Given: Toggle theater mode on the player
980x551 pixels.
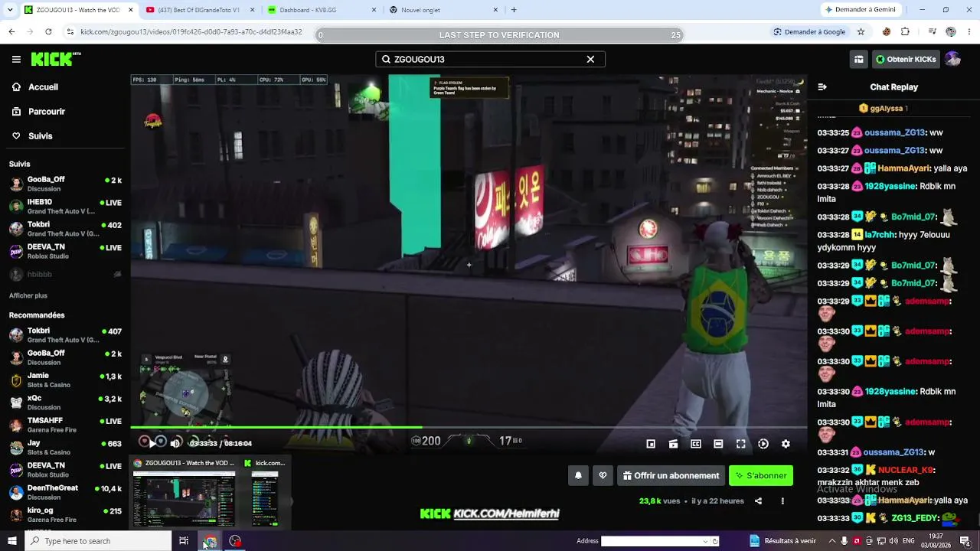Looking at the screenshot, I should click(718, 444).
